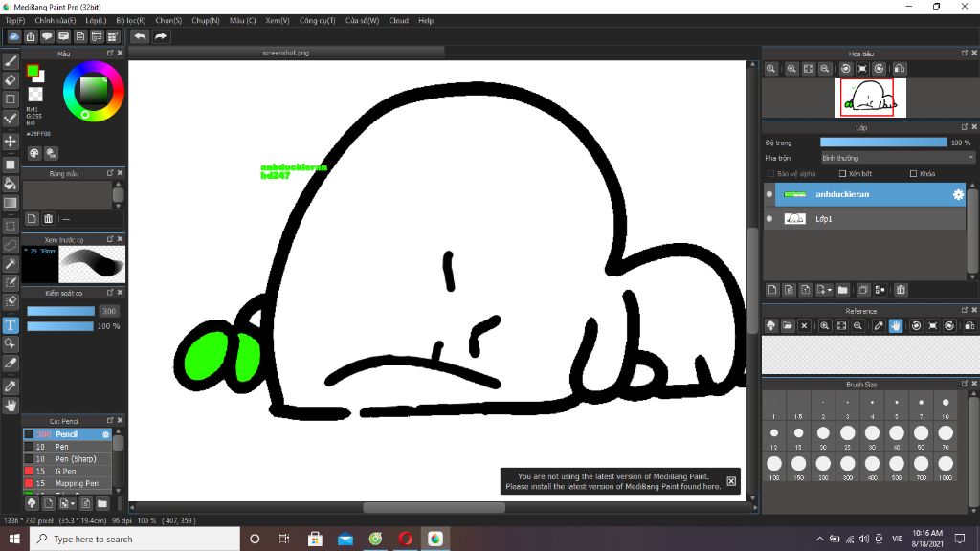Viewport: 980px width, 551px height.
Task: Pop out the Lớp layer panel
Action: pyautogui.click(x=965, y=127)
